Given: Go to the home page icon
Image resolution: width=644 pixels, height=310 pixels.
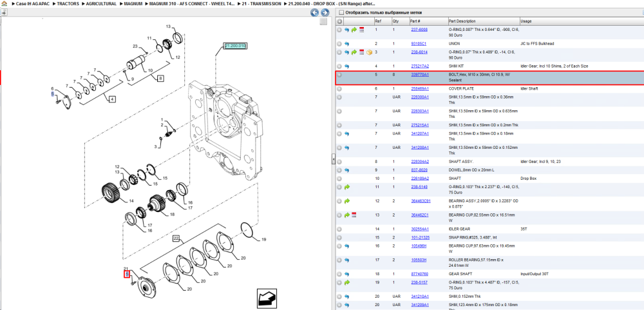Looking at the screenshot, I should coord(5,3).
